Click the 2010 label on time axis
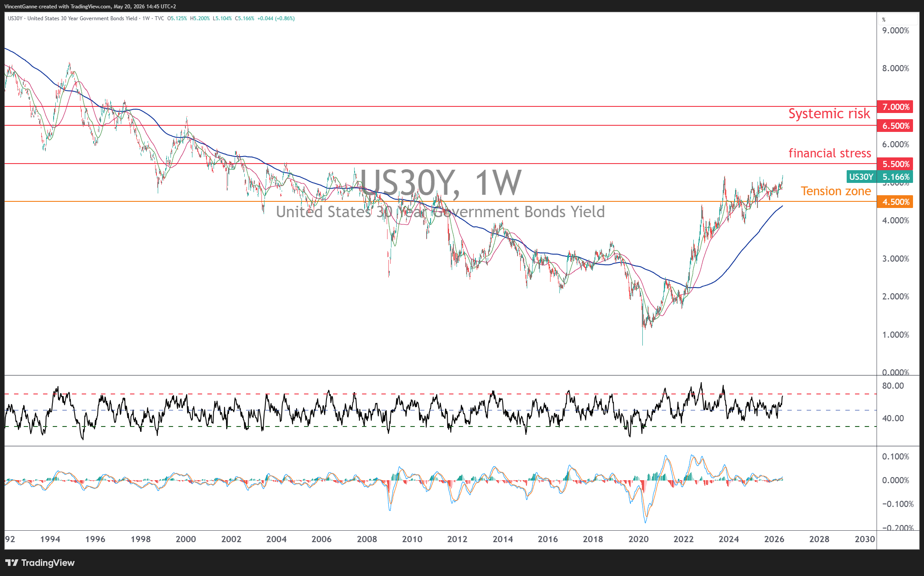Screen dimensions: 924x576 coord(412,539)
